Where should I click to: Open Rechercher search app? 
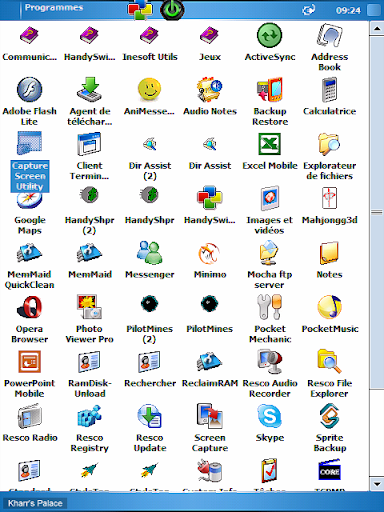(149, 361)
